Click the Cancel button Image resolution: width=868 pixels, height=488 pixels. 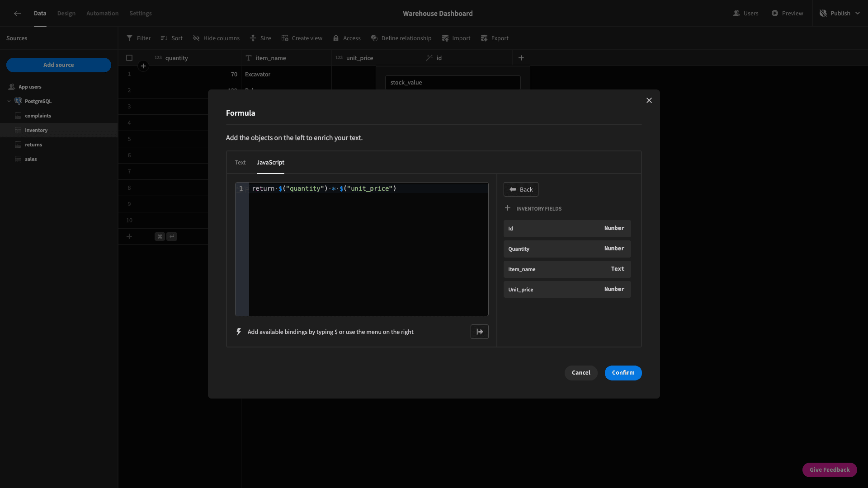tap(581, 373)
